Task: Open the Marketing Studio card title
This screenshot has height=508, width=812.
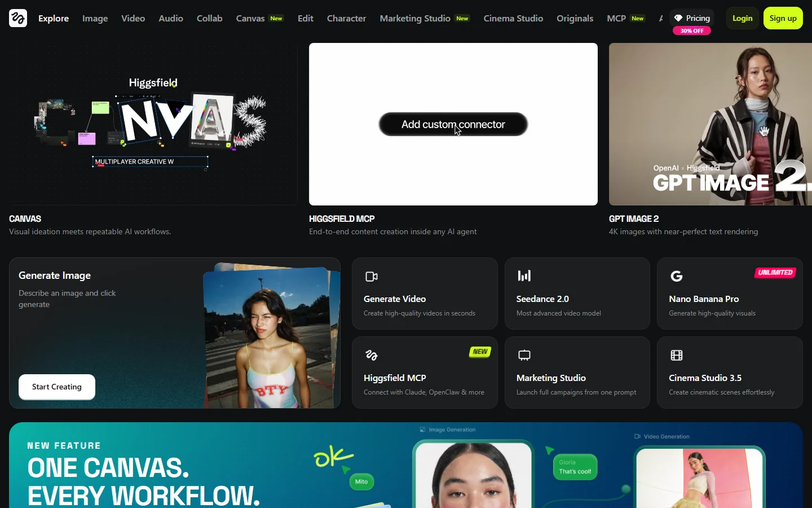Action: tap(551, 378)
